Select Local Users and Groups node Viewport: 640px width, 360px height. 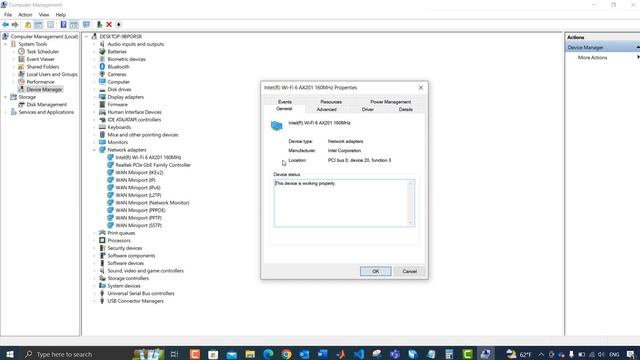(x=52, y=74)
